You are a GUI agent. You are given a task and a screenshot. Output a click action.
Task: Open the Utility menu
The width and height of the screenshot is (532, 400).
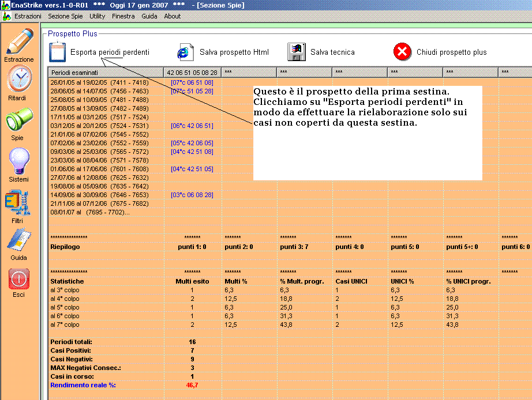coord(97,16)
